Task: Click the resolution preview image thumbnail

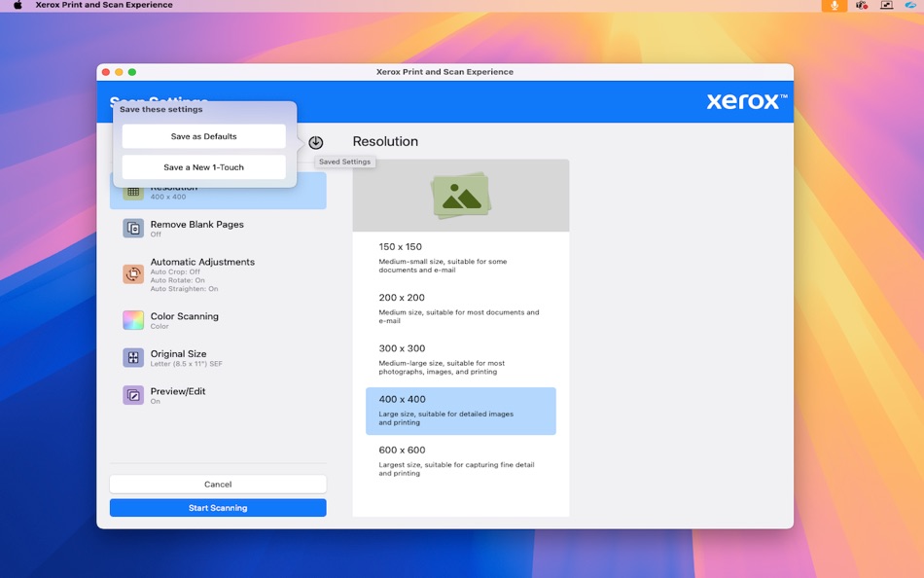Action: point(461,196)
